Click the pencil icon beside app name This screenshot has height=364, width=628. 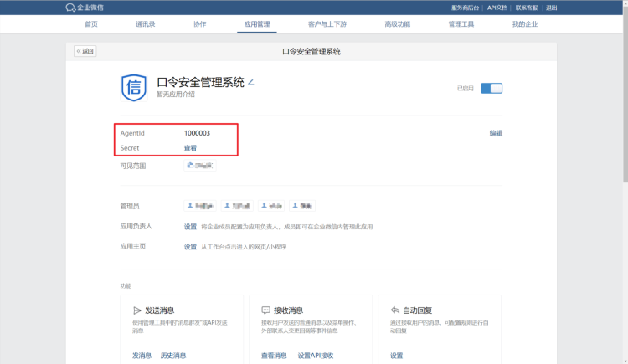click(250, 82)
